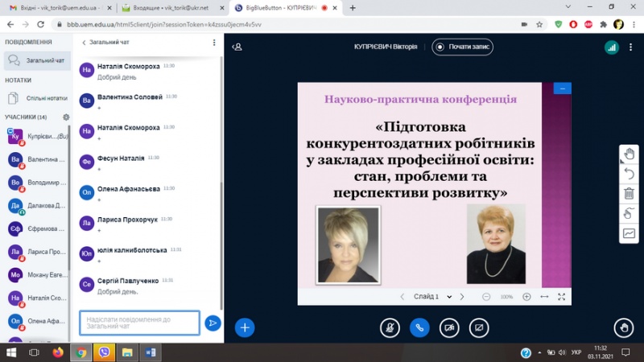This screenshot has width=644, height=362.
Task: Select the hand pan tool
Action: click(x=629, y=154)
